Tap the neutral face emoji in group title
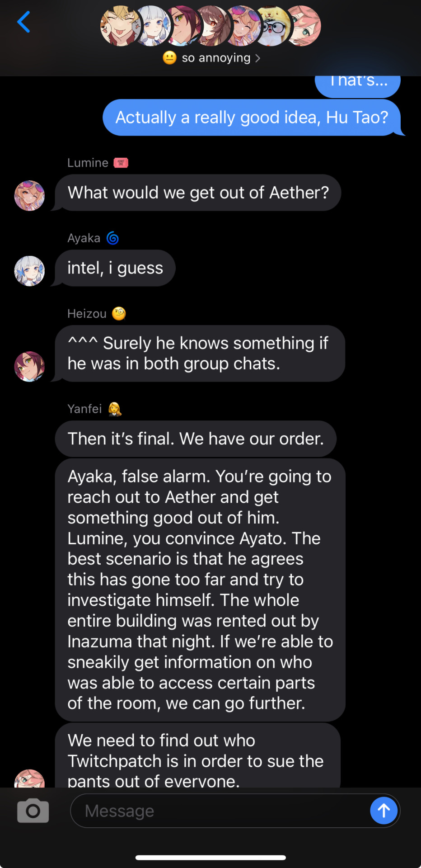The image size is (421, 868). point(169,58)
